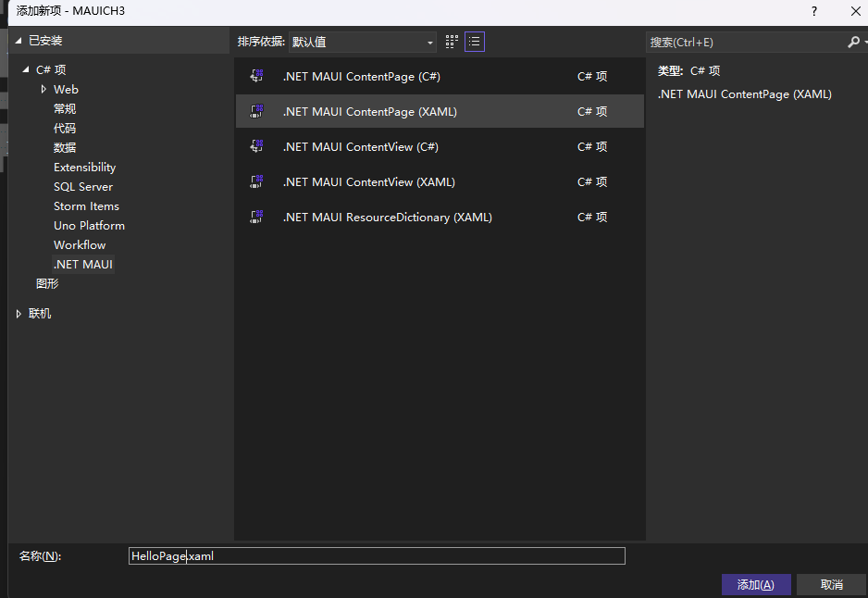Select the Uno Platform category
The height and width of the screenshot is (598, 868).
pos(89,225)
